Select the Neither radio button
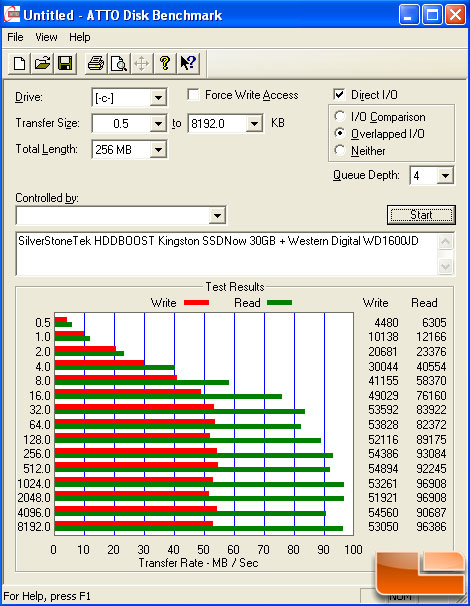The height and width of the screenshot is (606, 470). tap(340, 150)
